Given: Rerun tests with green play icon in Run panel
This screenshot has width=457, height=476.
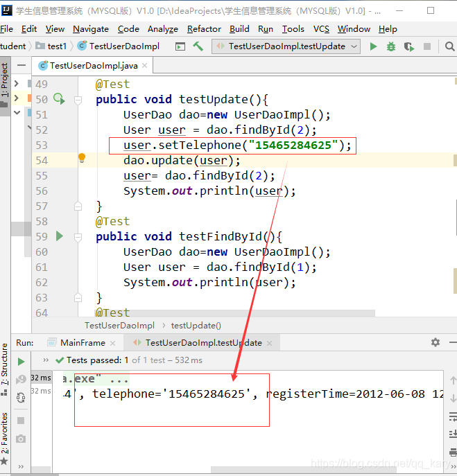Looking at the screenshot, I should (21, 362).
